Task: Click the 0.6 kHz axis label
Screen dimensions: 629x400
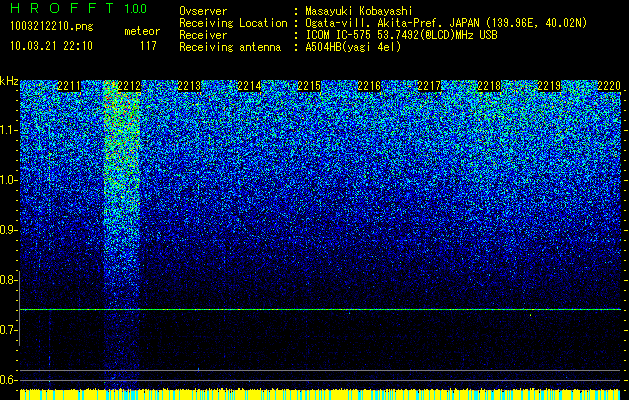Action: 8,380
